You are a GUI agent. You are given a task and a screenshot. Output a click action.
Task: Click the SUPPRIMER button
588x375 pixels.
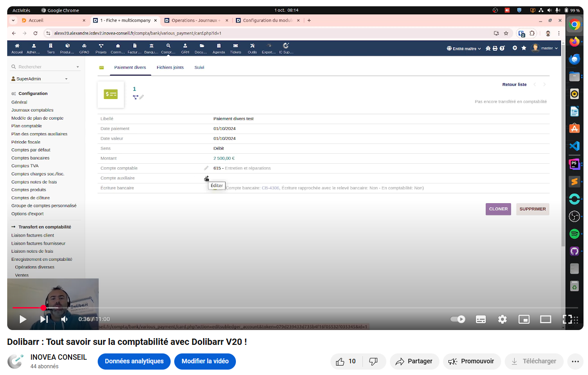(x=533, y=209)
